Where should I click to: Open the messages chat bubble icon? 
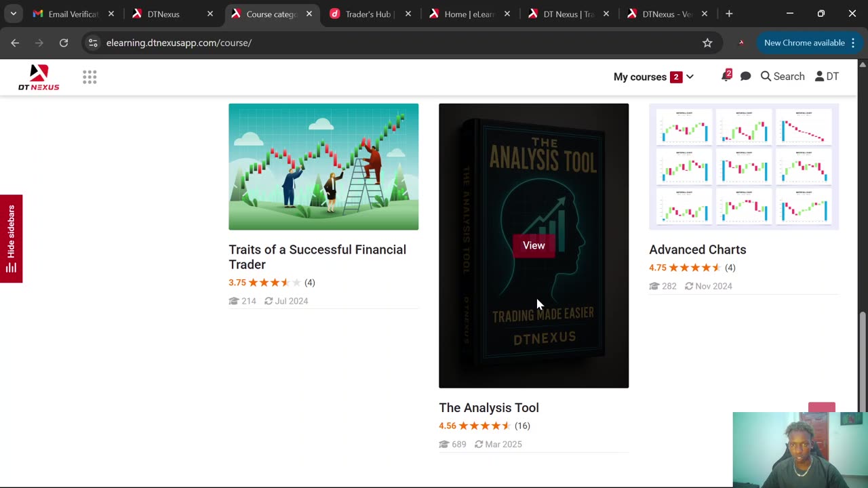pyautogui.click(x=745, y=77)
